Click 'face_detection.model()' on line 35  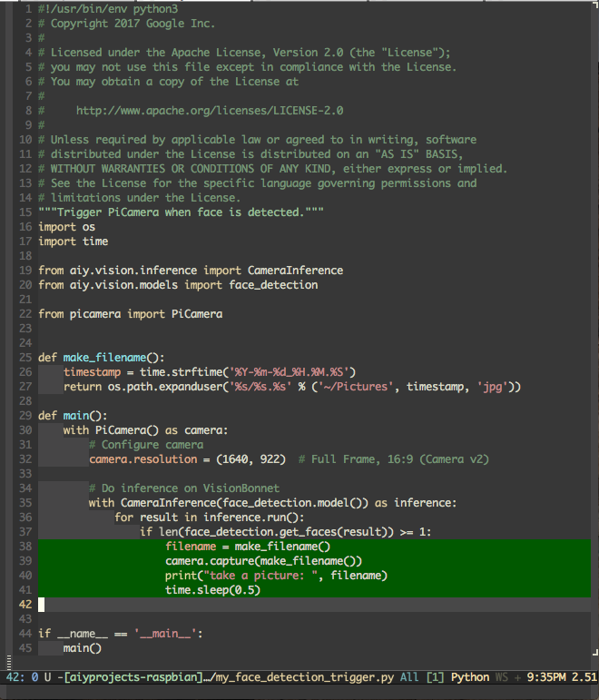click(292, 503)
